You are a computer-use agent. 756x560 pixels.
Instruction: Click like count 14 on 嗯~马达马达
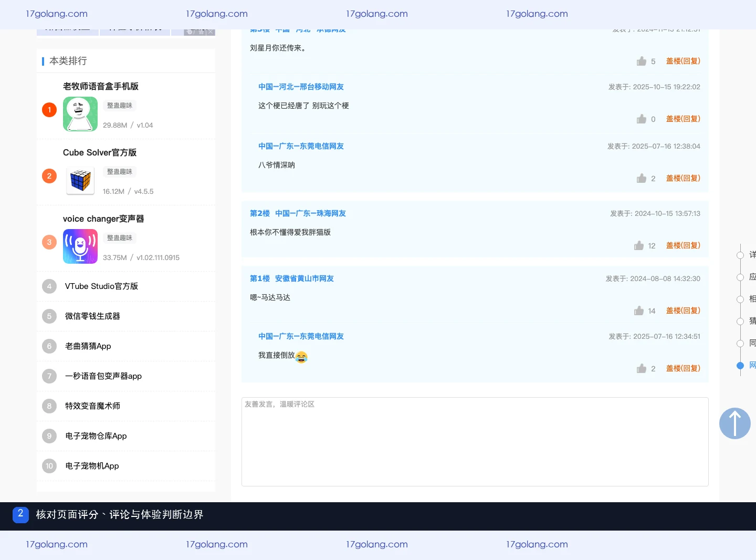(x=652, y=311)
